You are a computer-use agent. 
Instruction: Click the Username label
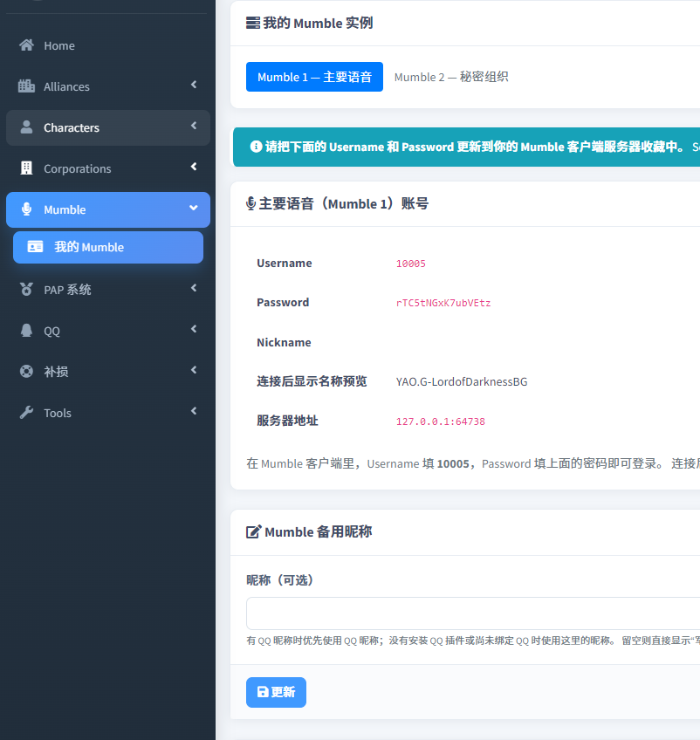(x=285, y=263)
